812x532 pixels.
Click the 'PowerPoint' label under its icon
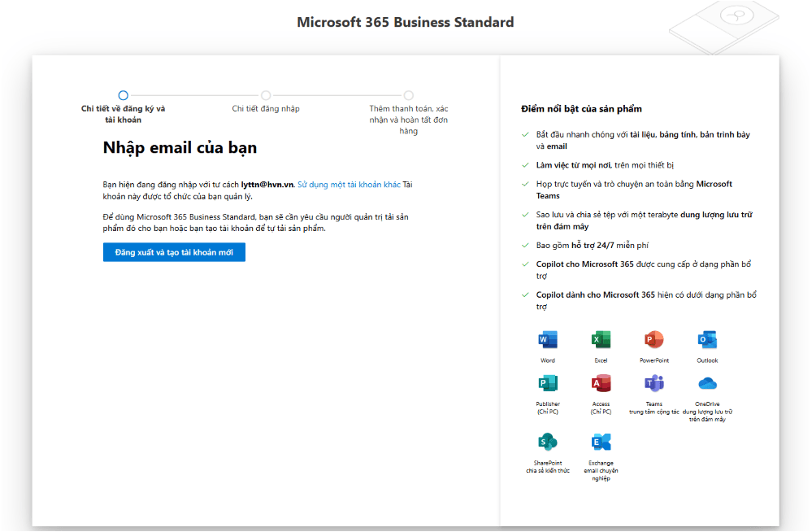coord(654,360)
